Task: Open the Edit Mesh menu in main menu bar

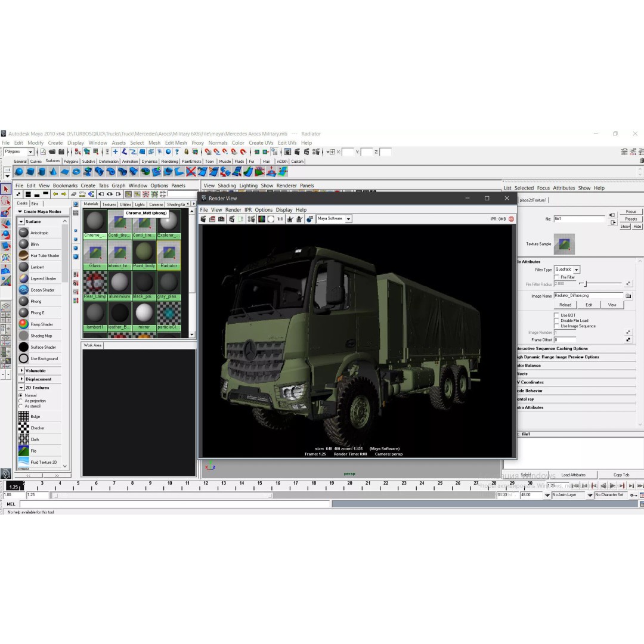Action: click(x=176, y=143)
